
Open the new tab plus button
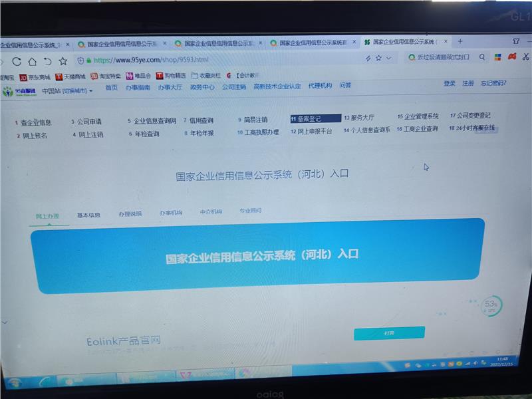click(460, 41)
